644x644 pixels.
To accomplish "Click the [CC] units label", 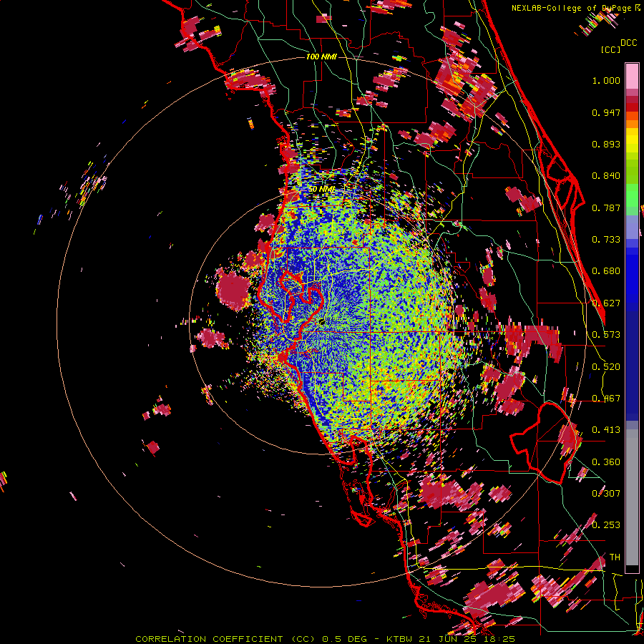I will click(610, 49).
